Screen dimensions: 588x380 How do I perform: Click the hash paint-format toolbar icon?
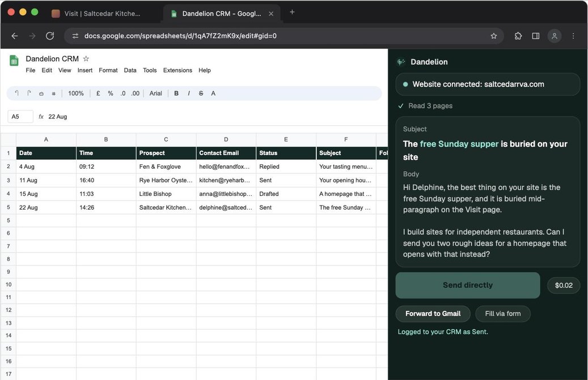pos(54,93)
